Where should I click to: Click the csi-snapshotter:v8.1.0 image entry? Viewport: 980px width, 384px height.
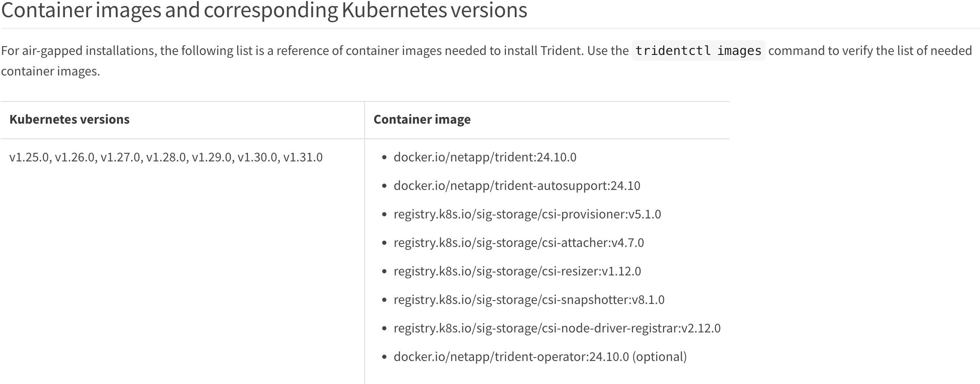529,300
